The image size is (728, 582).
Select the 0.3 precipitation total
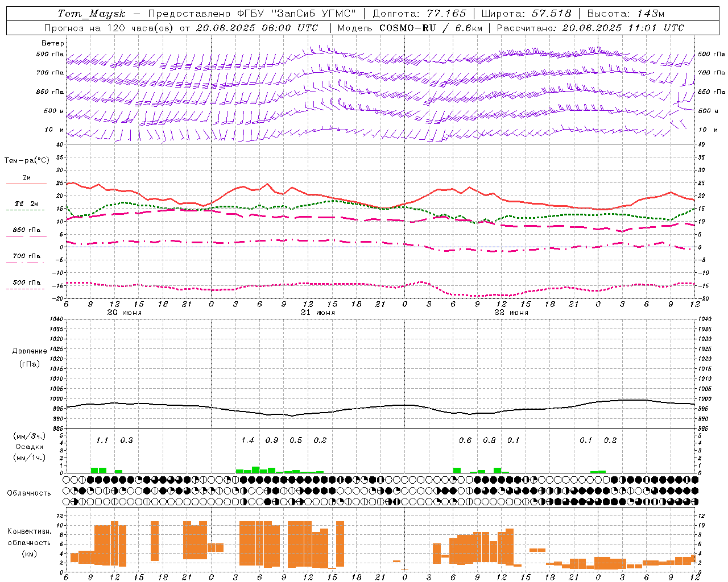click(x=126, y=440)
